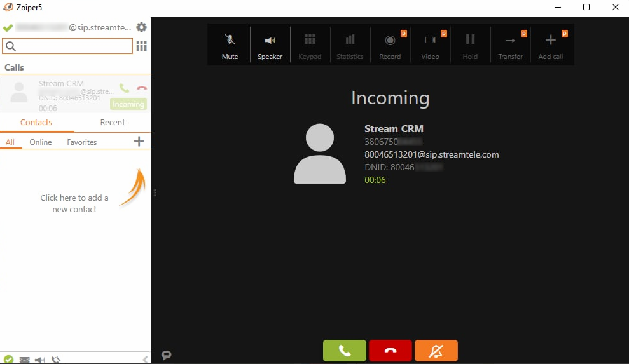Select the Stream CRM incoming call entry
The image size is (629, 364).
click(76, 94)
